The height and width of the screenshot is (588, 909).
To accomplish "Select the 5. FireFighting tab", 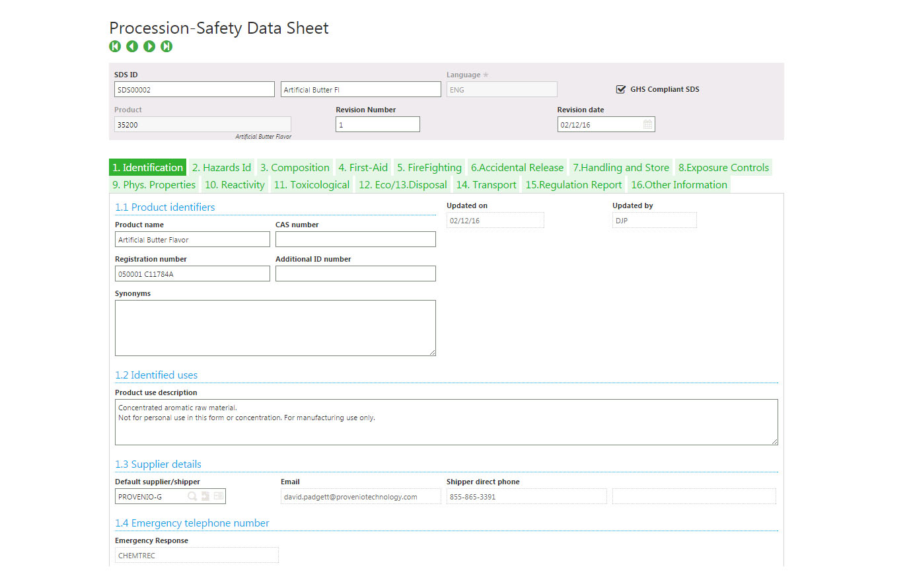I will click(429, 168).
